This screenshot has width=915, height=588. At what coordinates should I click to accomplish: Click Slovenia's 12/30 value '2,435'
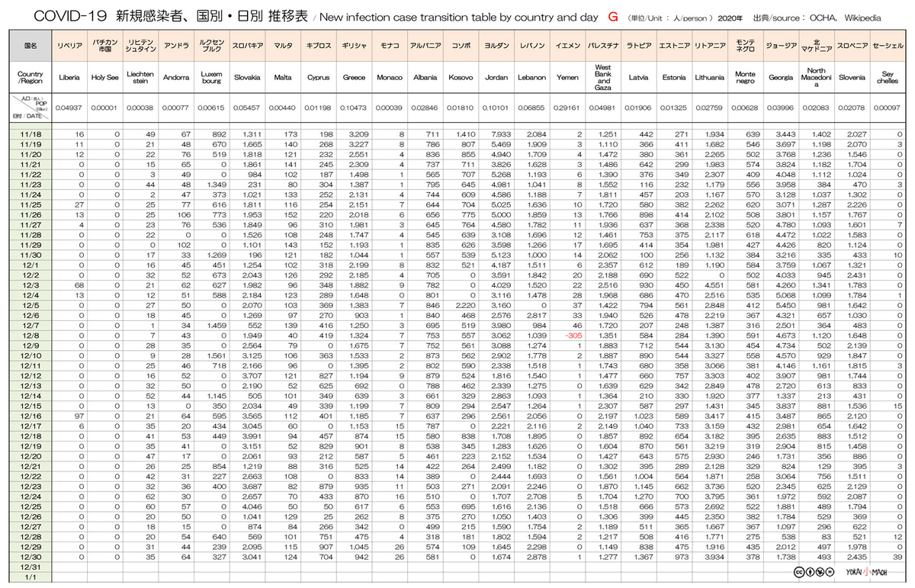(856, 557)
